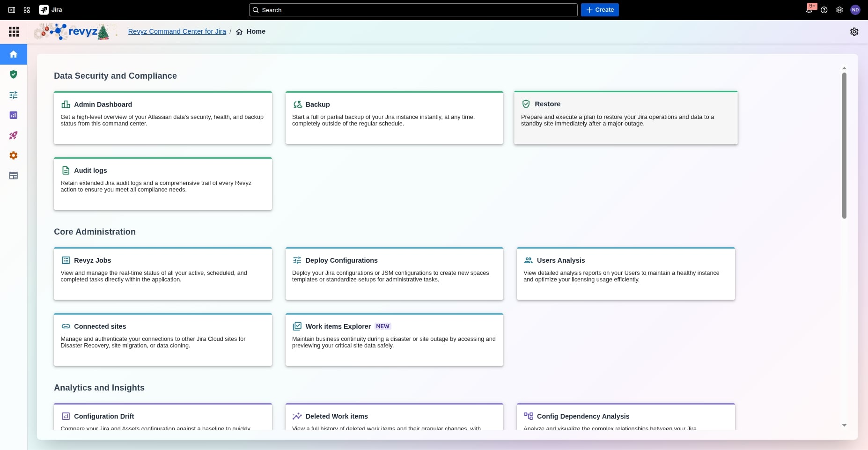
Task: Open the Jira notifications bell
Action: pos(809,10)
